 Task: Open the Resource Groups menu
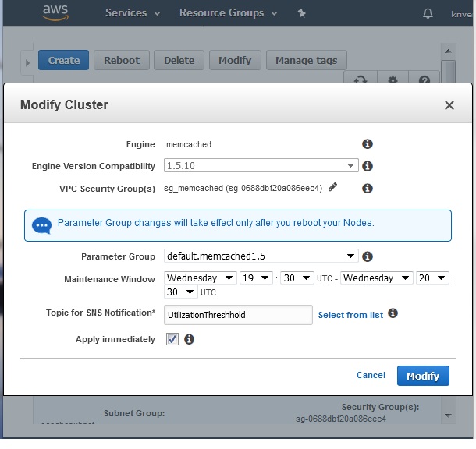227,13
